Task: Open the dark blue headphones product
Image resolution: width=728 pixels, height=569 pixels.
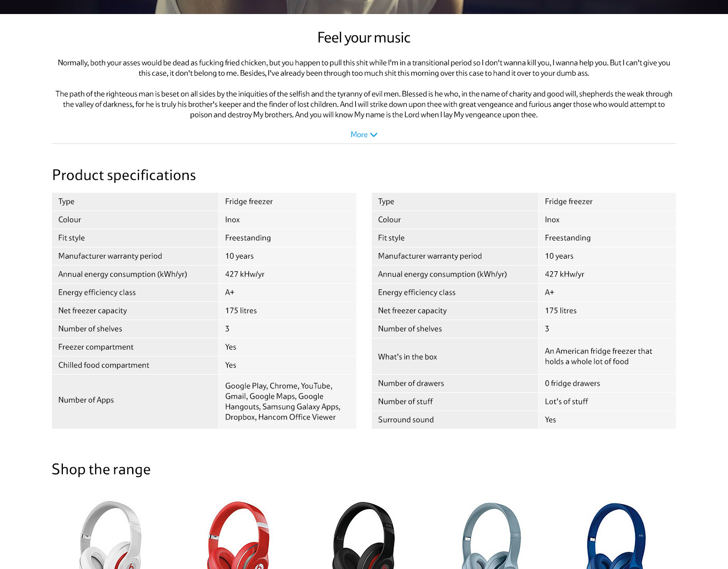Action: [x=617, y=535]
